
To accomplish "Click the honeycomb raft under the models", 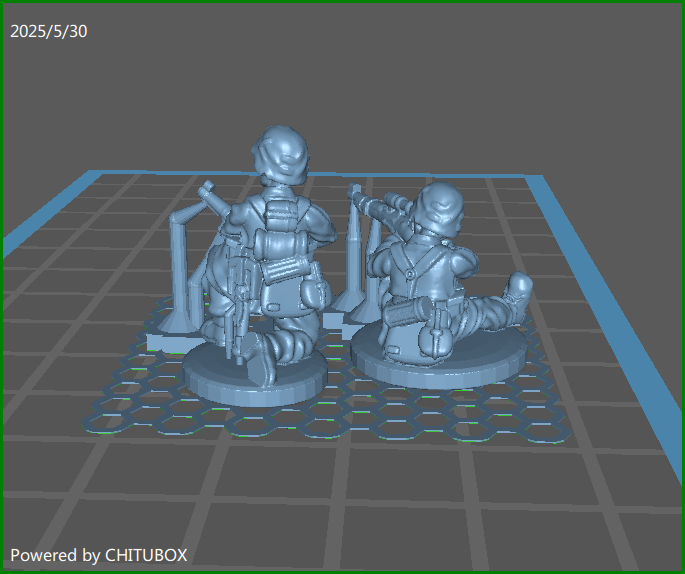I will tap(400, 420).
